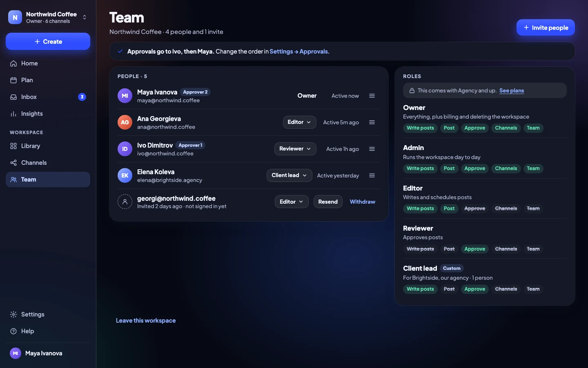The width and height of the screenshot is (588, 368).
Task: Click the Library grid icon
Action: click(x=13, y=146)
